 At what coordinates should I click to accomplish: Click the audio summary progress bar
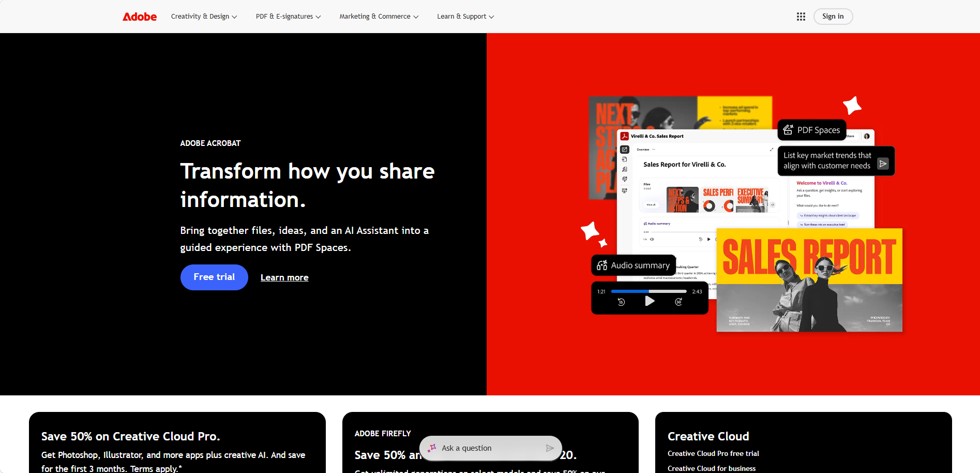649,291
